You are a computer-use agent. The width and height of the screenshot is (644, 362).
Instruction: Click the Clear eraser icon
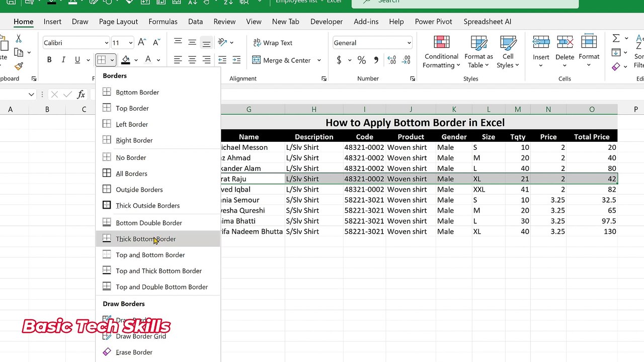click(616, 66)
